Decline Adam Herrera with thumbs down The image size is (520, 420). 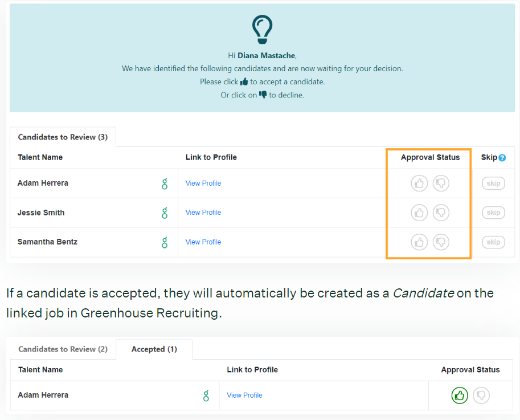(x=441, y=184)
